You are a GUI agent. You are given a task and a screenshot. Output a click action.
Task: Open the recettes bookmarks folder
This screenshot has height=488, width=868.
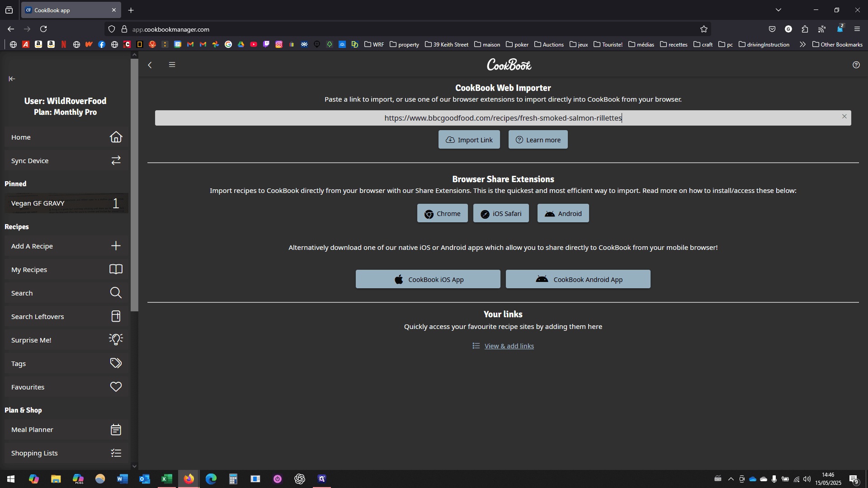[674, 44]
